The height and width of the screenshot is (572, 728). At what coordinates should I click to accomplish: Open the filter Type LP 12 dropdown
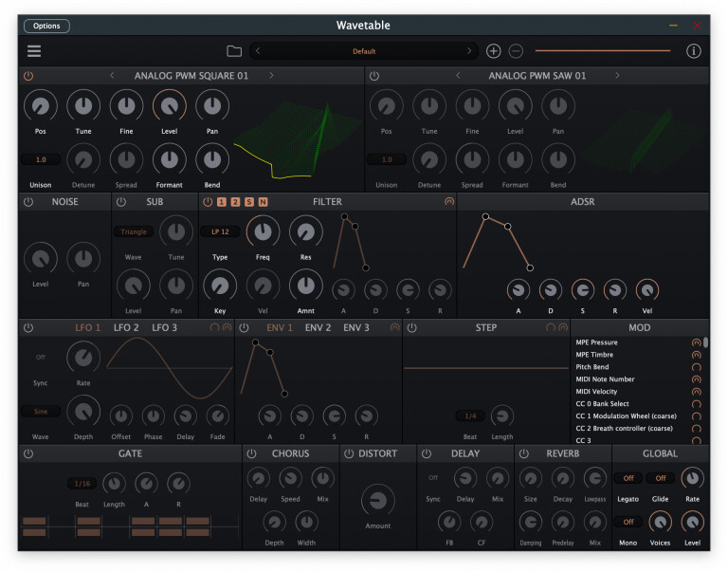pyautogui.click(x=220, y=231)
